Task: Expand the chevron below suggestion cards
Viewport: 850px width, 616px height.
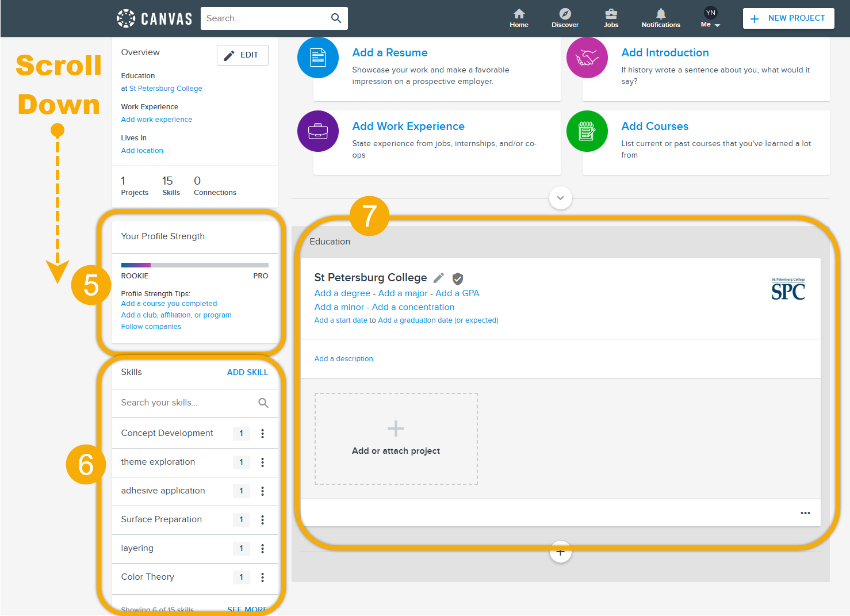Action: click(560, 198)
